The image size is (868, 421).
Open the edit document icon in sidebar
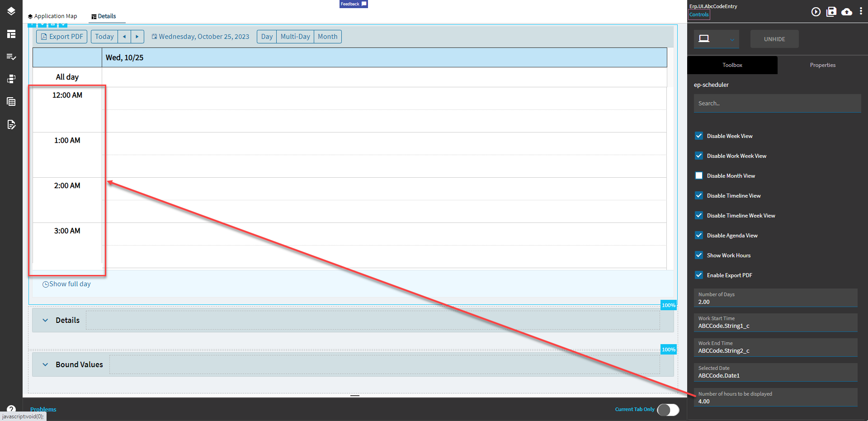pos(11,124)
